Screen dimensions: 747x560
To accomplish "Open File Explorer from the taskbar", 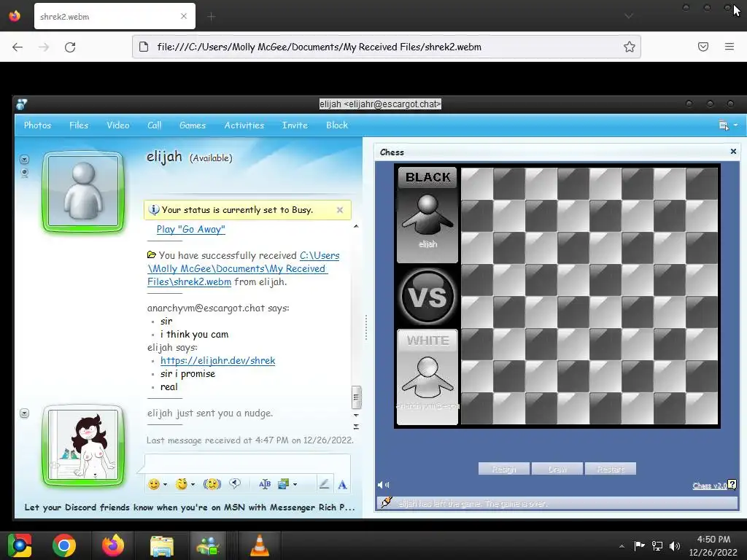I will coord(162,545).
